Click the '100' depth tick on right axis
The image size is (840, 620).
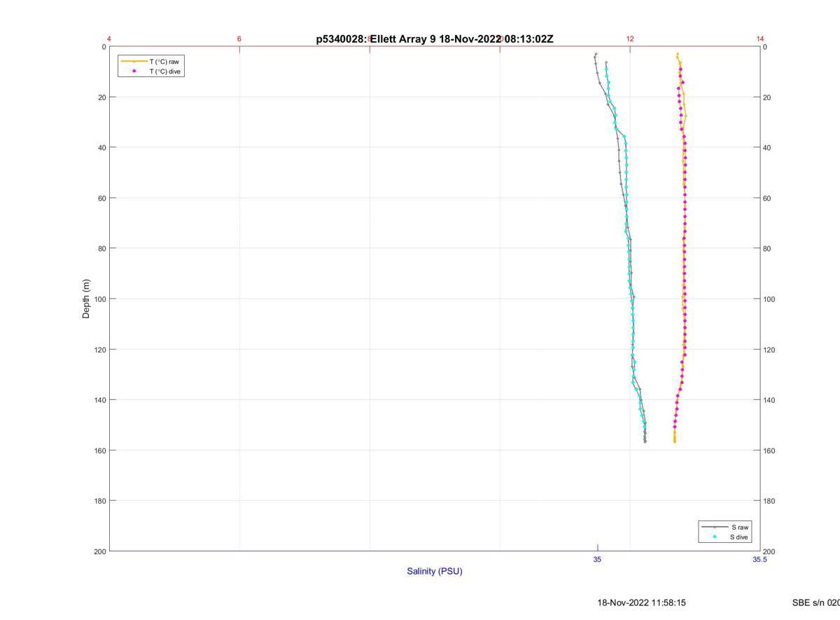[x=769, y=299]
